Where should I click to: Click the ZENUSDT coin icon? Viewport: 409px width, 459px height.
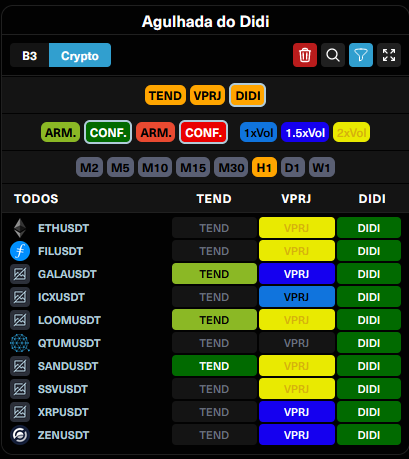coord(20,435)
